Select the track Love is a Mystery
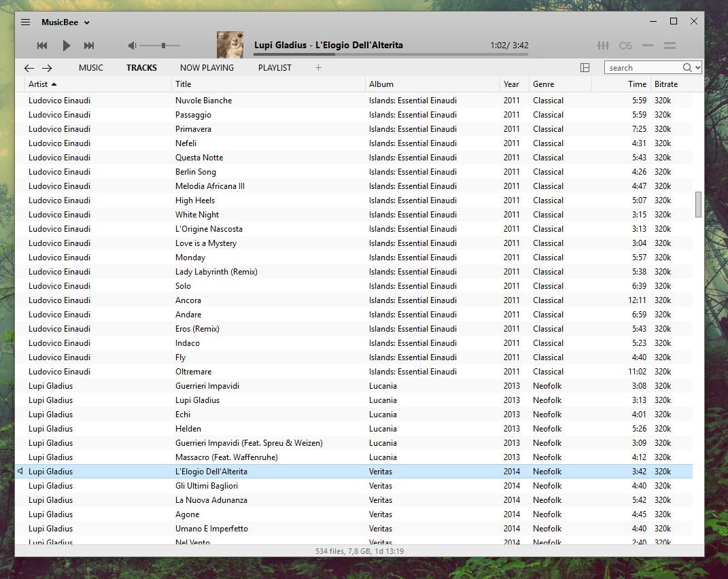This screenshot has height=579, width=728. coord(353,243)
